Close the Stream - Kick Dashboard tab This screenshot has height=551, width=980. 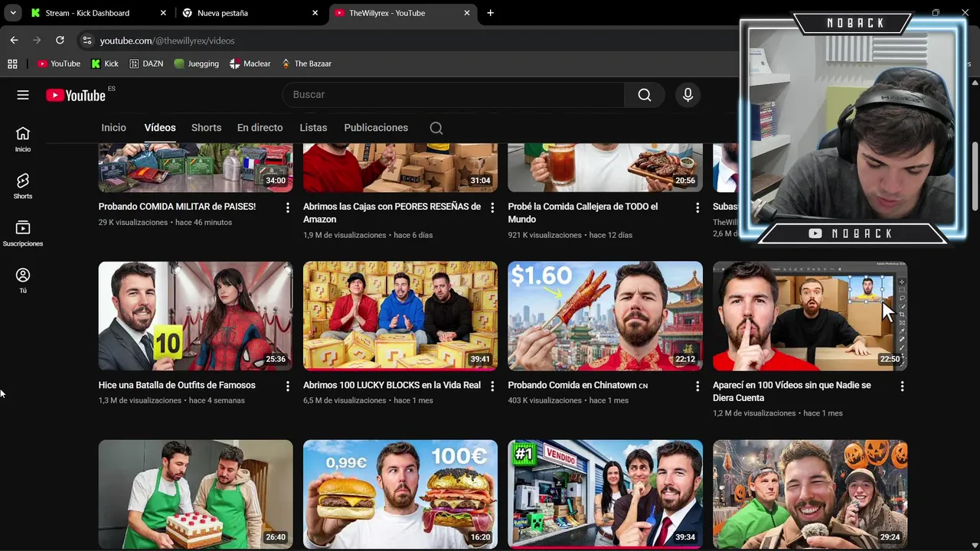[x=163, y=13]
